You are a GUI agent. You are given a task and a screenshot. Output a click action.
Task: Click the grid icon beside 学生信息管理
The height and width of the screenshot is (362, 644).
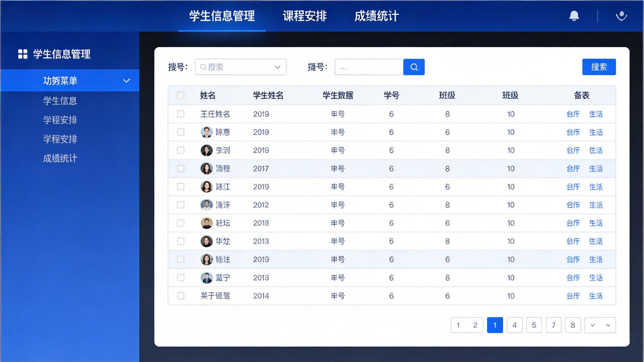coord(23,54)
